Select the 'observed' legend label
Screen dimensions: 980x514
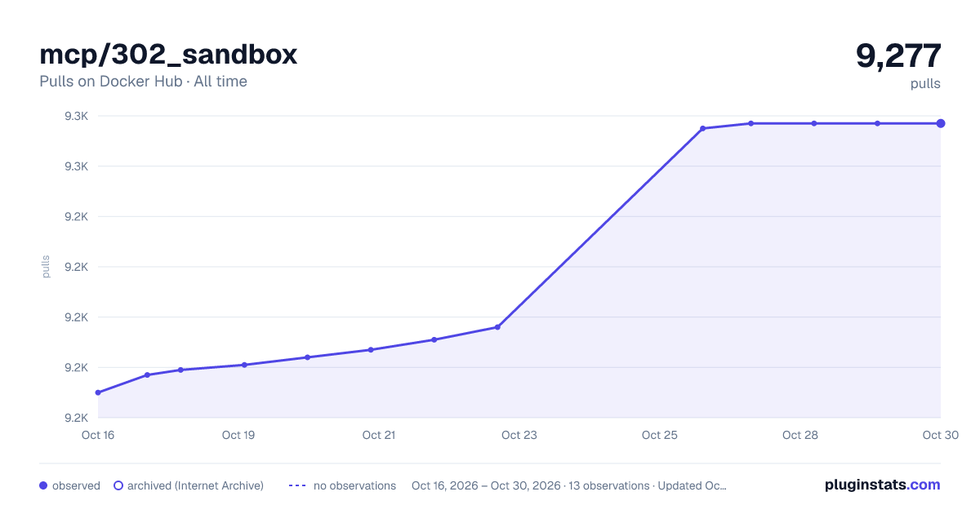click(x=76, y=485)
